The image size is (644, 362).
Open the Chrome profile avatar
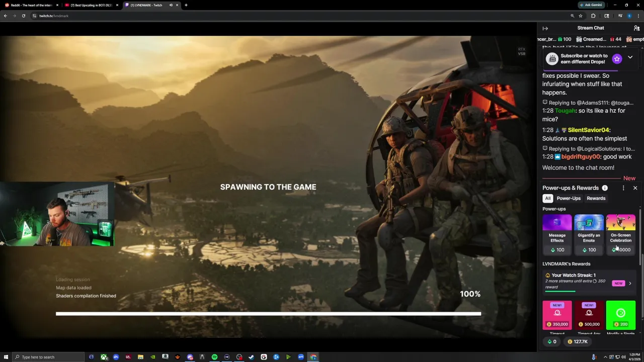click(629, 16)
